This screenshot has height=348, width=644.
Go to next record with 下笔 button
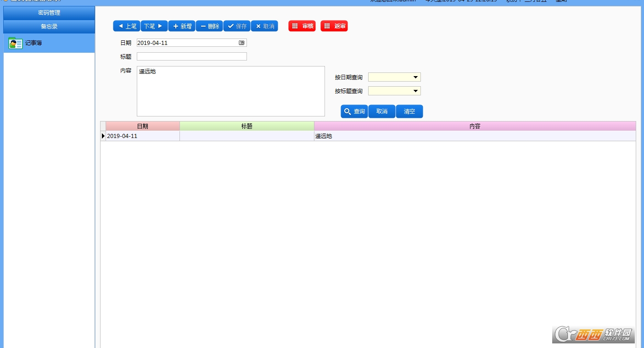point(154,26)
